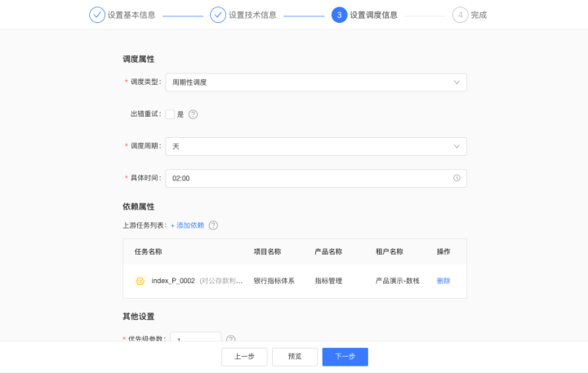Go to the 设置技术信息 step label

[x=252, y=15]
